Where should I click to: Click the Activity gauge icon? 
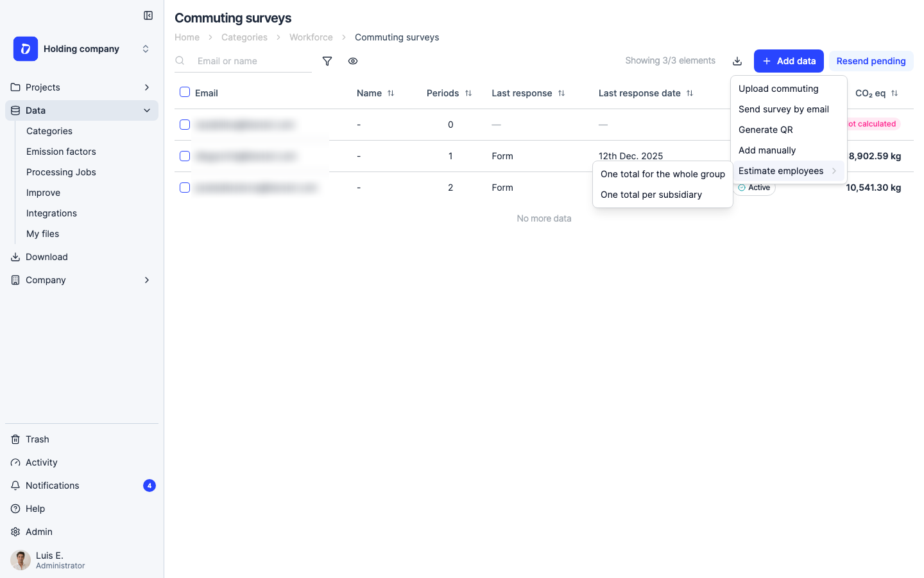pyautogui.click(x=15, y=462)
